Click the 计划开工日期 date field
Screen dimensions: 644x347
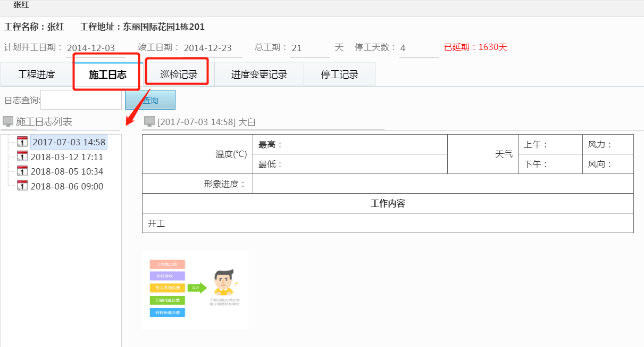pos(89,47)
